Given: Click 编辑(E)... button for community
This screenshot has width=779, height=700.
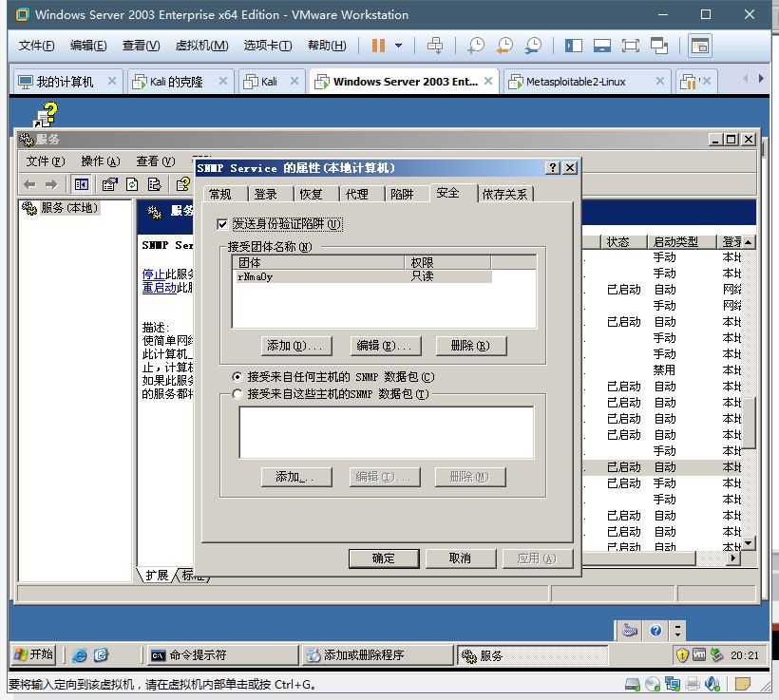Looking at the screenshot, I should coord(385,346).
